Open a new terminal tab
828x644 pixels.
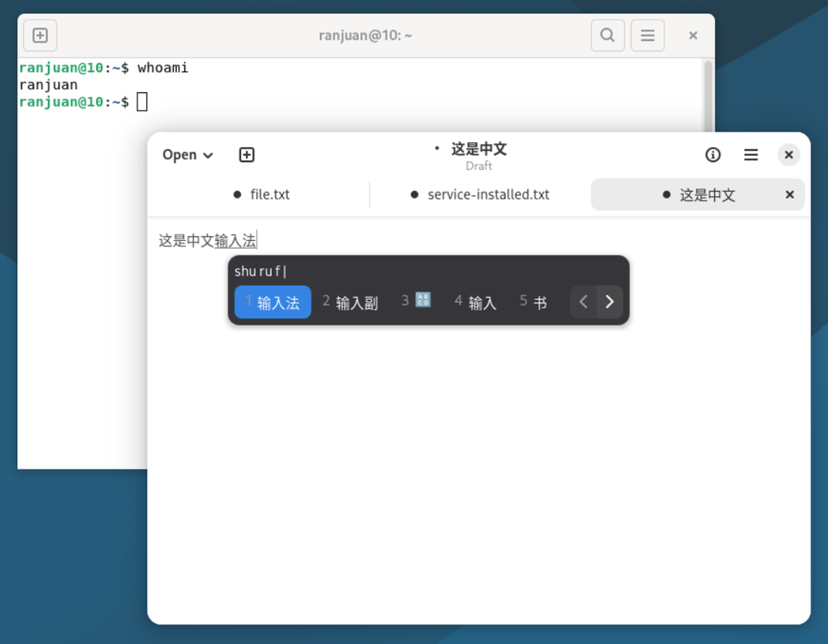tap(40, 36)
